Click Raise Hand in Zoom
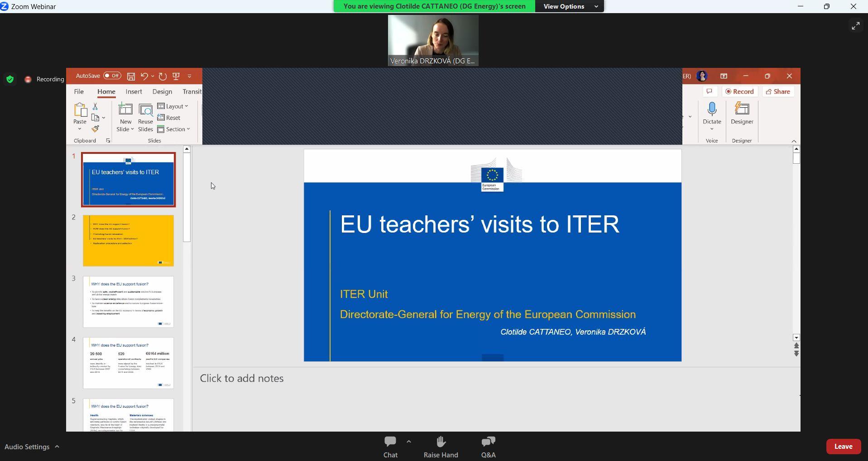 [441, 447]
